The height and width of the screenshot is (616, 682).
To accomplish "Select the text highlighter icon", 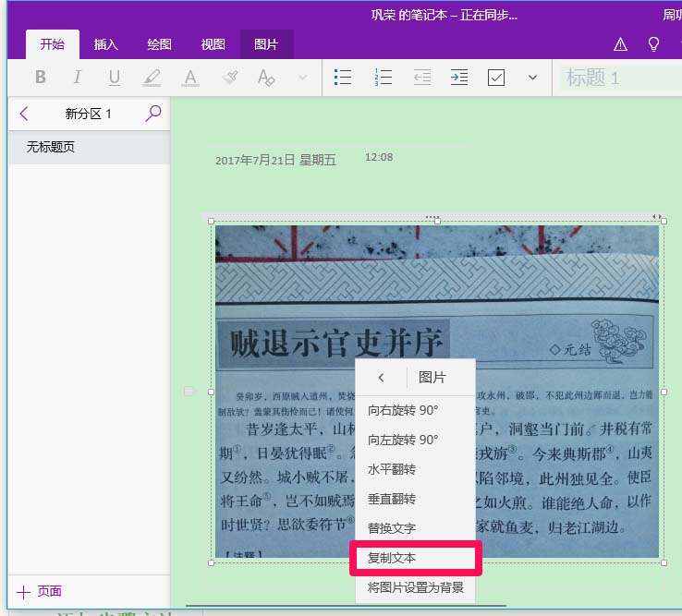I will pos(152,78).
